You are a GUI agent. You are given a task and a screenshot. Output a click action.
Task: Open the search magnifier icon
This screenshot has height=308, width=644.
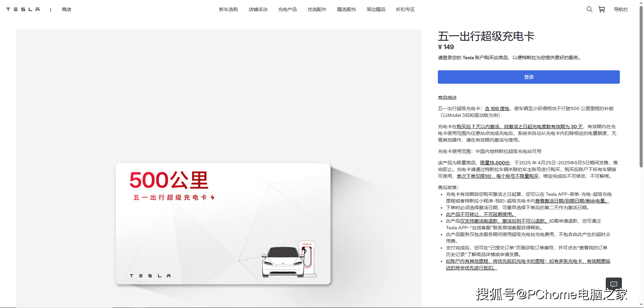pyautogui.click(x=589, y=9)
